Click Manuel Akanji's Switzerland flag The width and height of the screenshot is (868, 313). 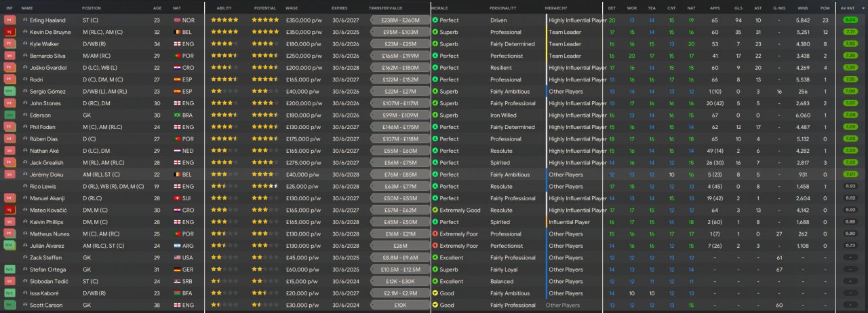(x=178, y=198)
